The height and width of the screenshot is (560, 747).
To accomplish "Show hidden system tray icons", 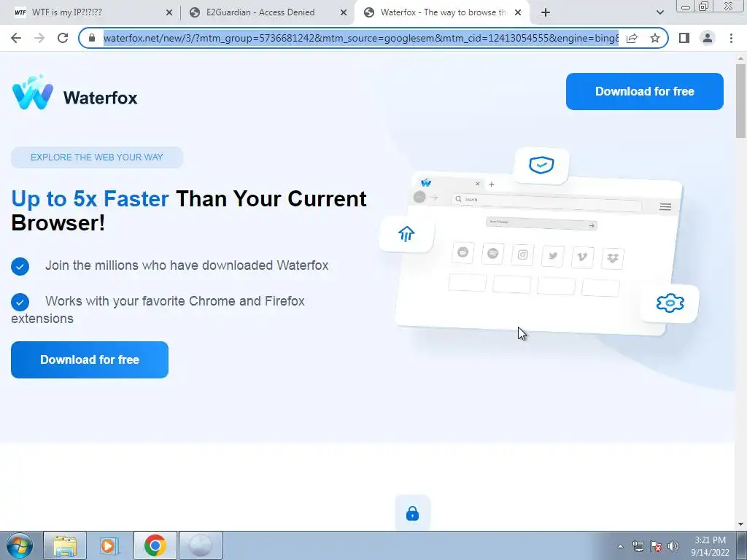I will coord(620,546).
